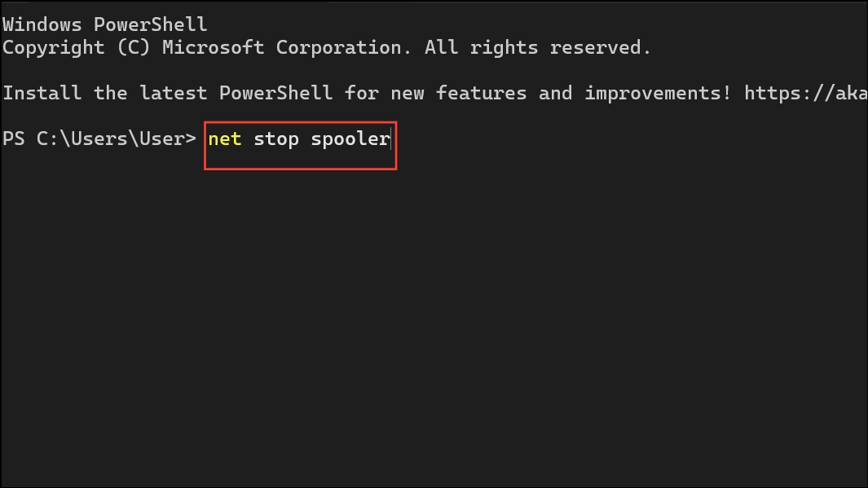Click the https://aka link text
The height and width of the screenshot is (488, 868).
[x=805, y=93]
